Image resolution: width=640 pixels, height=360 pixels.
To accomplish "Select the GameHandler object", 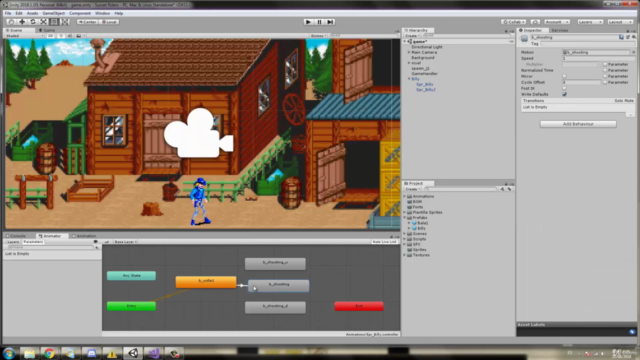I will [x=424, y=73].
